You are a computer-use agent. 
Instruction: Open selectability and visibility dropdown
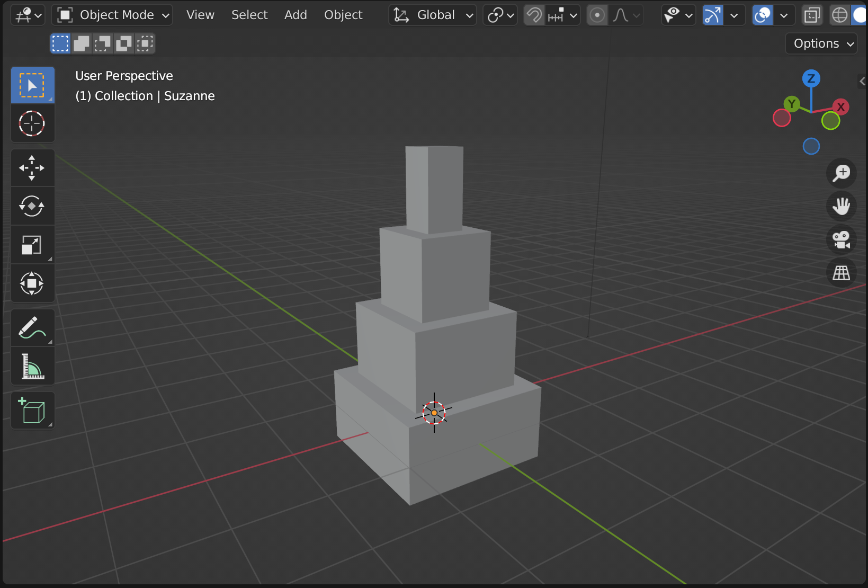[678, 15]
